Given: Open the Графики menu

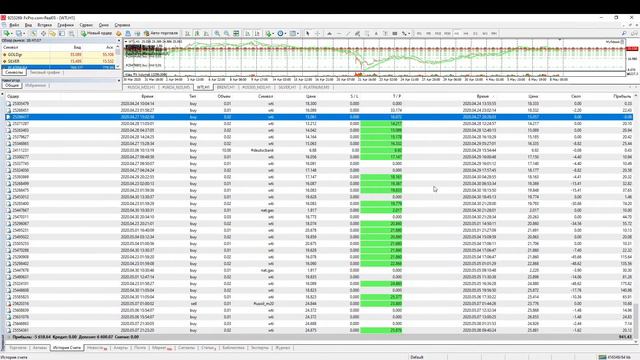Looking at the screenshot, I should pyautogui.click(x=65, y=25).
